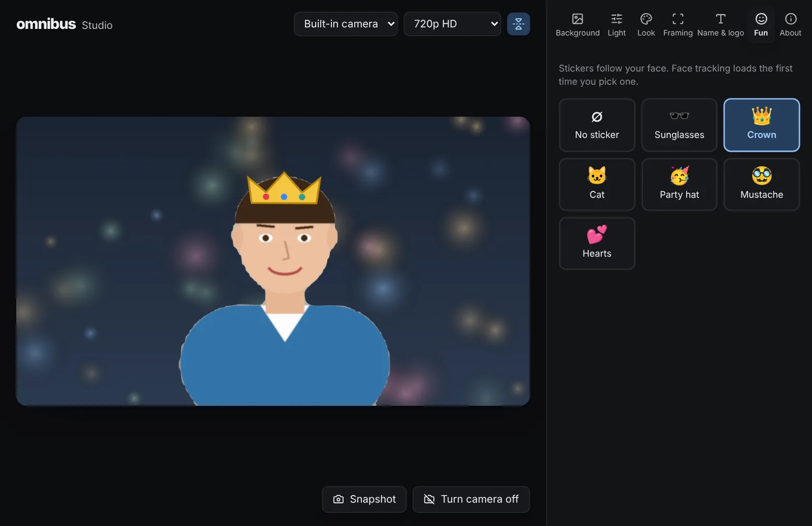Select the Crown sticker
This screenshot has height=526, width=812.
point(761,125)
